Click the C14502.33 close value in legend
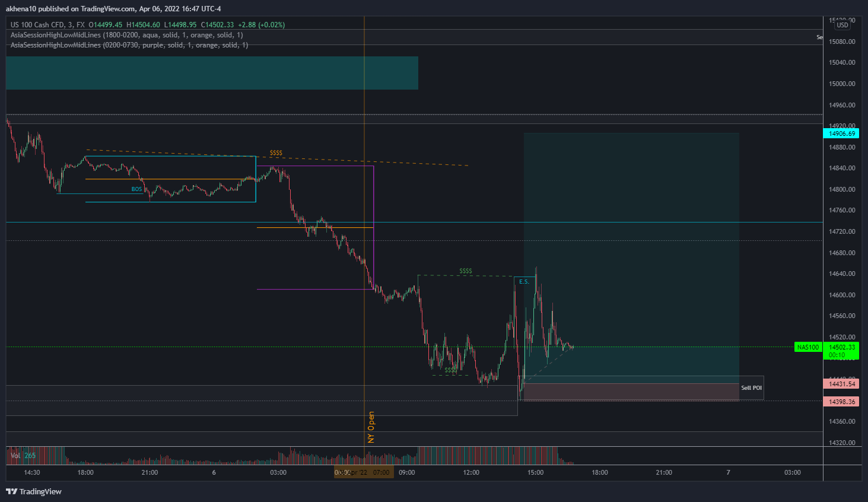Image resolution: width=868 pixels, height=502 pixels. (217, 25)
